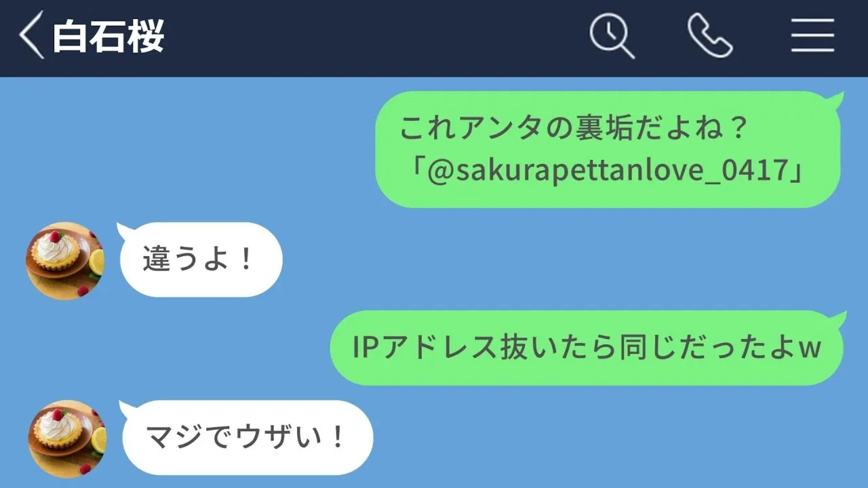Select the white マジでウザい！ message bubble
This screenshot has height=488, width=868.
[248, 437]
